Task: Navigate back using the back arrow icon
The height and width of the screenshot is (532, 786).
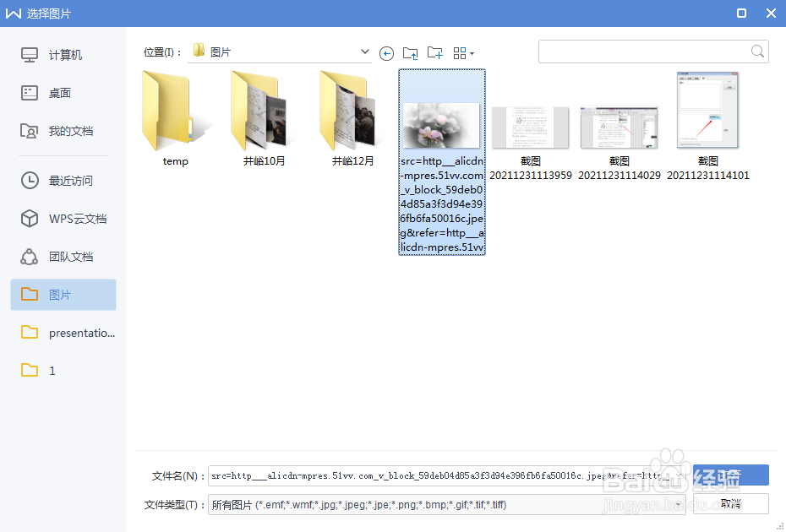Action: 386,52
